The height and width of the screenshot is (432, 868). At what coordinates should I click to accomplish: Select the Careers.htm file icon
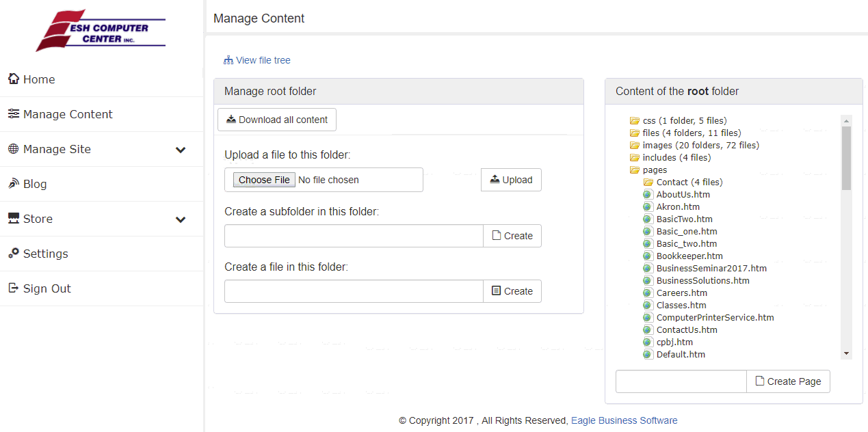pyautogui.click(x=648, y=293)
